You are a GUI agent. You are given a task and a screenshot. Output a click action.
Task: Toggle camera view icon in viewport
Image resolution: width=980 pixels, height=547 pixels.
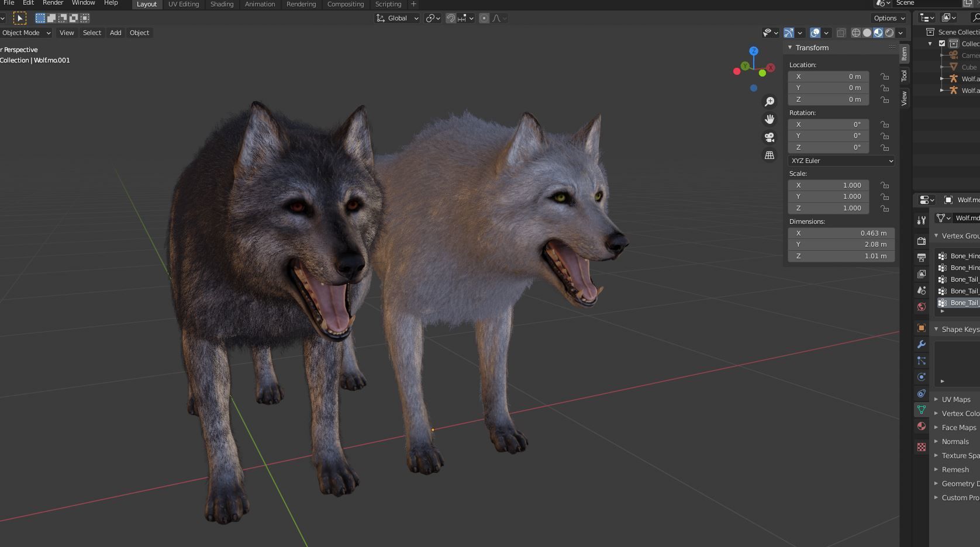(x=769, y=137)
